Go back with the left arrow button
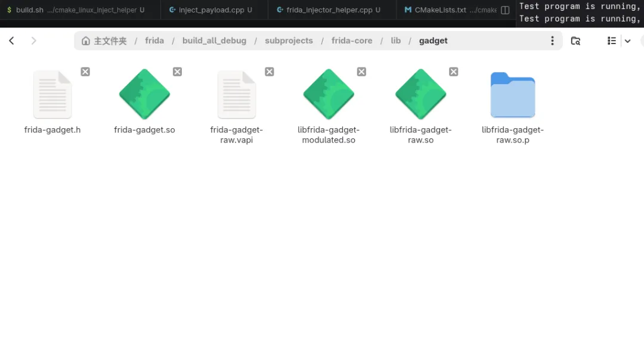The width and height of the screenshot is (644, 363). (11, 41)
